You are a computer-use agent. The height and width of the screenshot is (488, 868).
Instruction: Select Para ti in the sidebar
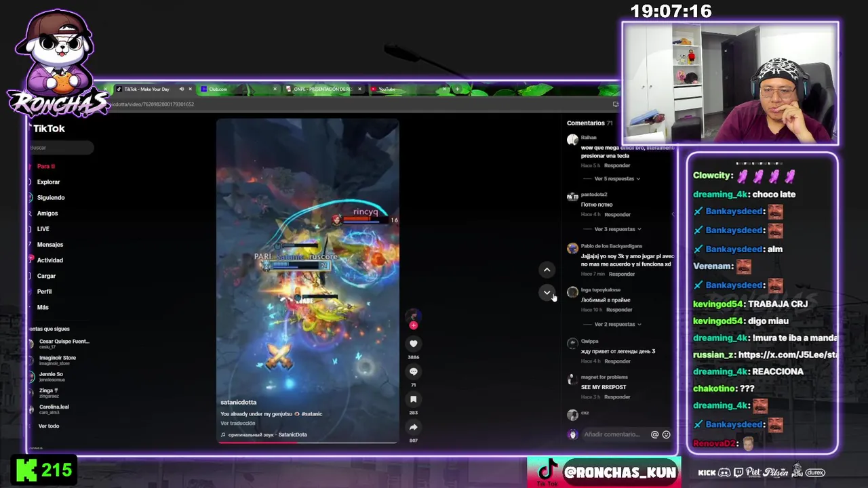pos(45,166)
